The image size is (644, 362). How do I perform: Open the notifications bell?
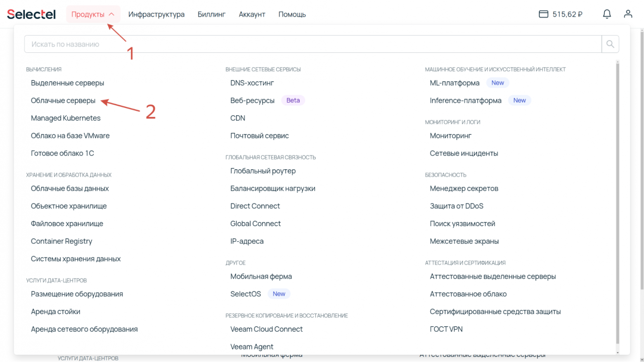pyautogui.click(x=606, y=14)
